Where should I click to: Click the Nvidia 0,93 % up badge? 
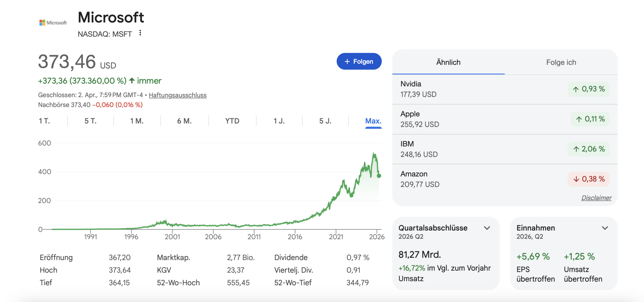click(x=588, y=89)
